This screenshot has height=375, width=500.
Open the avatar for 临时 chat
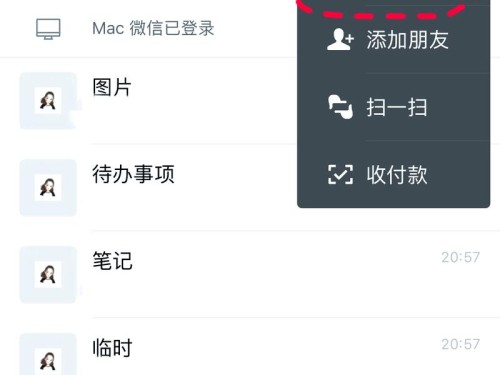point(48,354)
